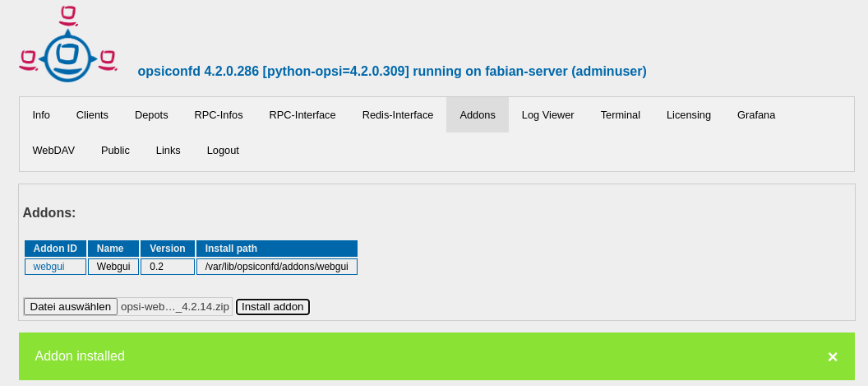Go to RPC-Infos tab

219,115
